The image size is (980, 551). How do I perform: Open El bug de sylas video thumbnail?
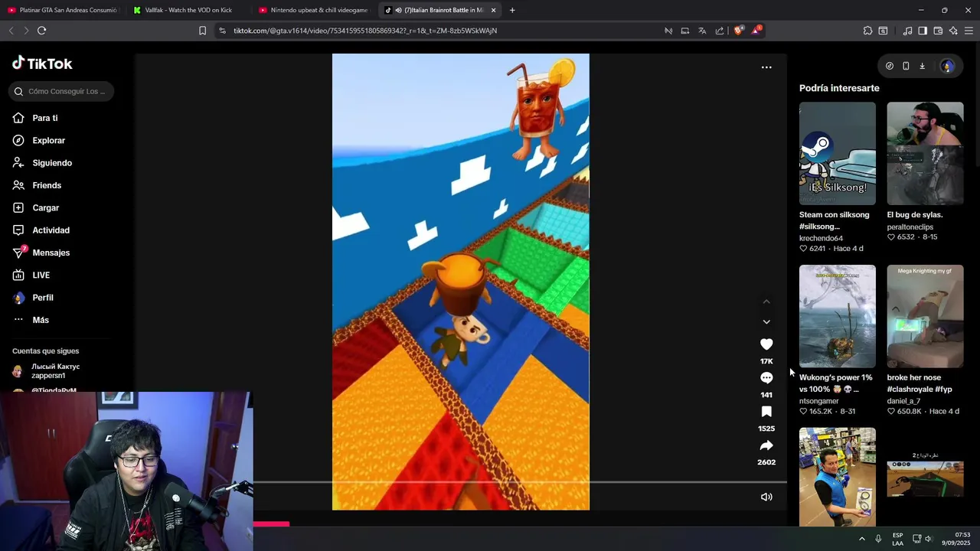[925, 153]
